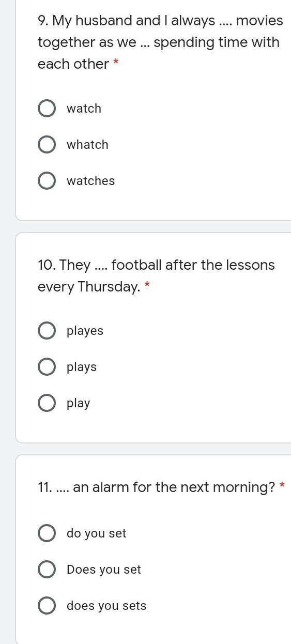
Task: Click the 'do you set' label text
Action: tap(96, 534)
